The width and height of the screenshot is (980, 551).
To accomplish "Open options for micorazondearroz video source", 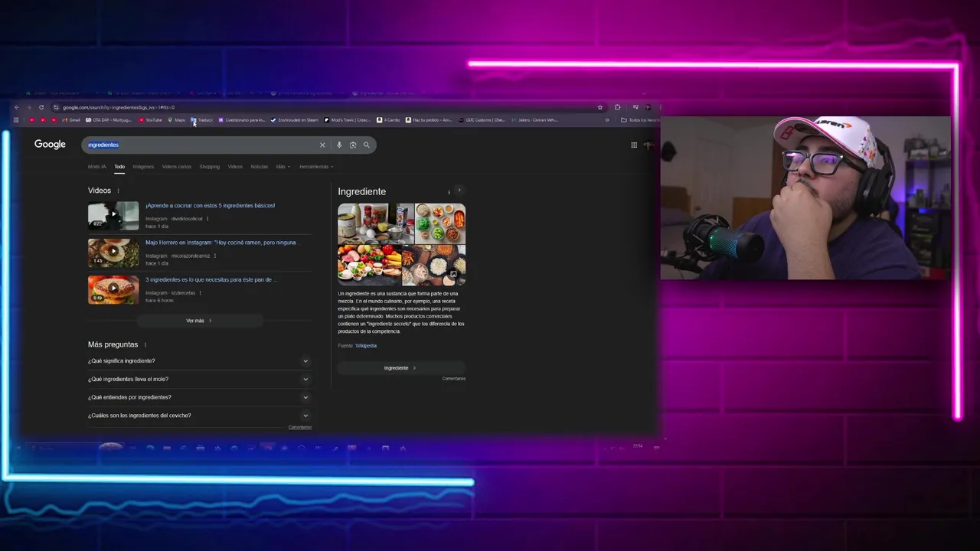I will click(215, 256).
